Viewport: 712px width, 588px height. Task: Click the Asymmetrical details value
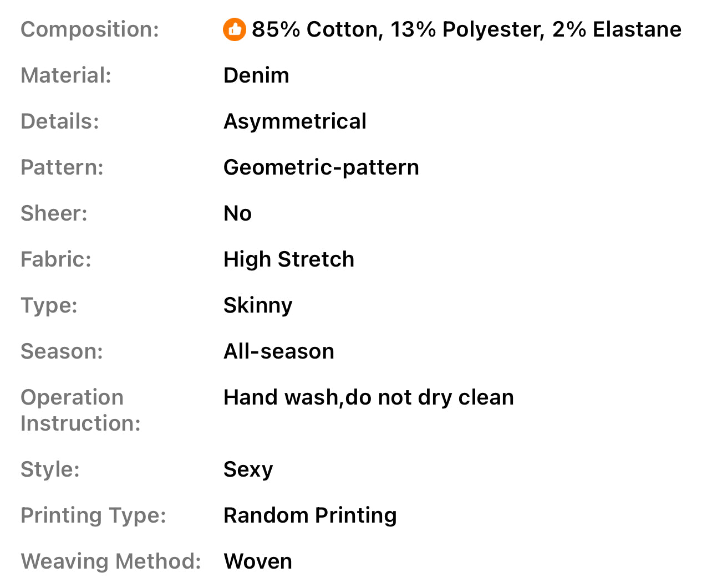click(295, 121)
